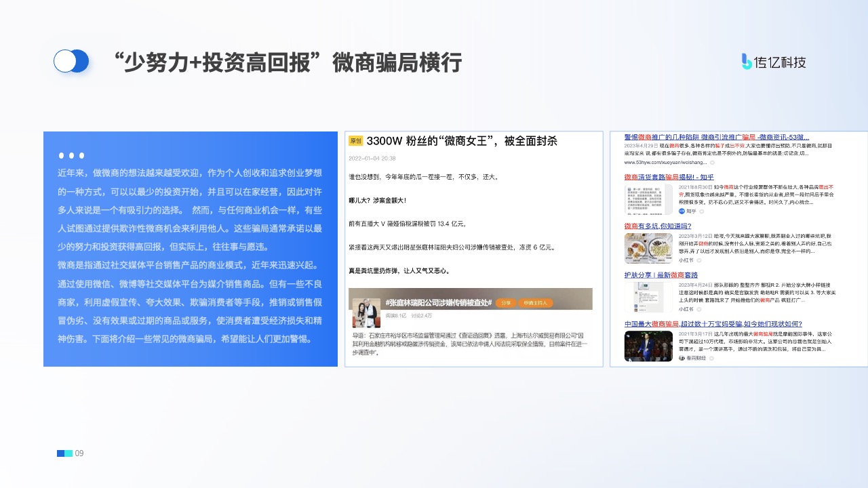Click the article date 2022-01-04 20:38

click(372, 158)
